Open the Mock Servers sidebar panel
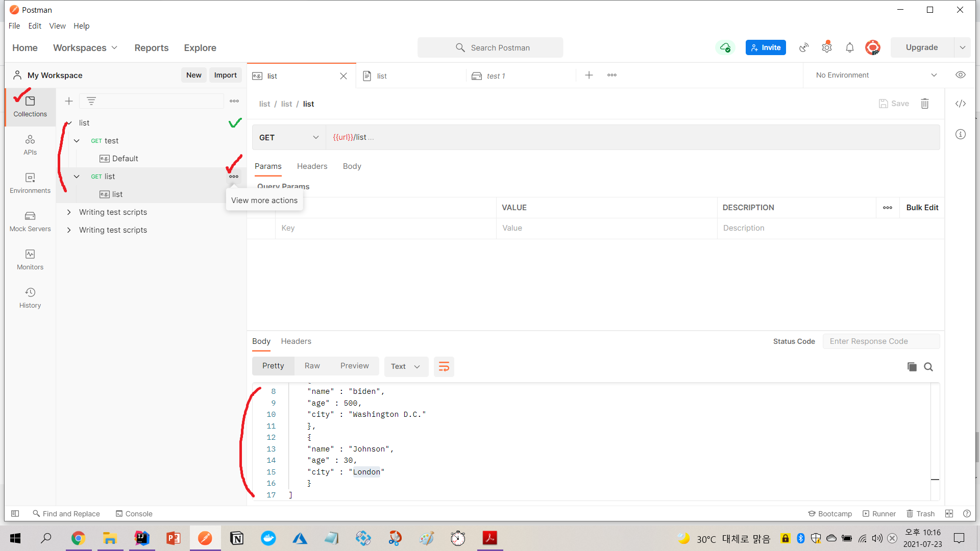 30,221
